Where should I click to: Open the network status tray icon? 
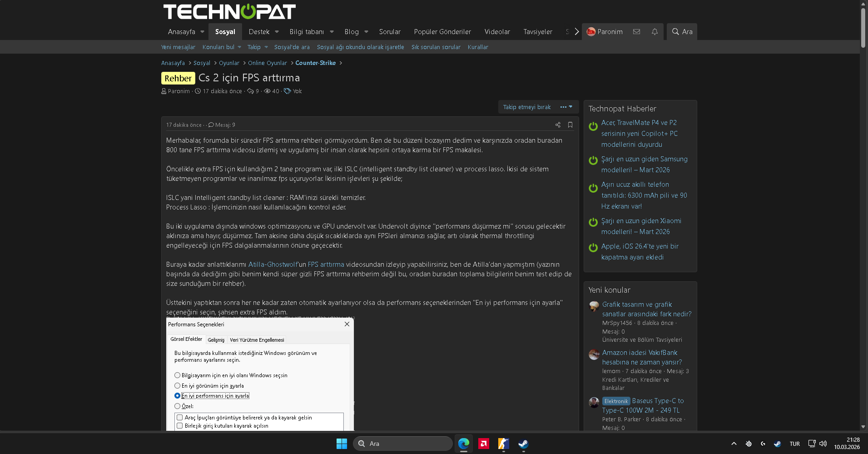pyautogui.click(x=812, y=444)
